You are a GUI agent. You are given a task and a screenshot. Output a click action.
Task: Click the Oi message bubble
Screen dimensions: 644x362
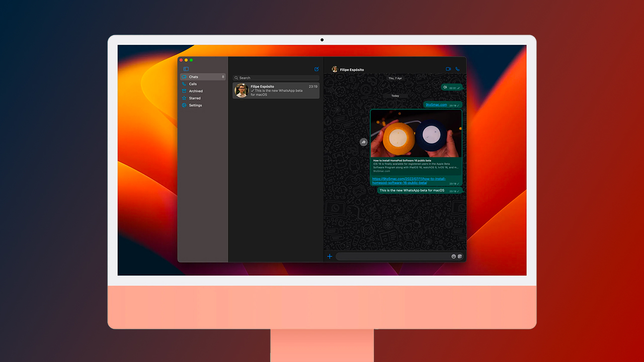point(451,87)
